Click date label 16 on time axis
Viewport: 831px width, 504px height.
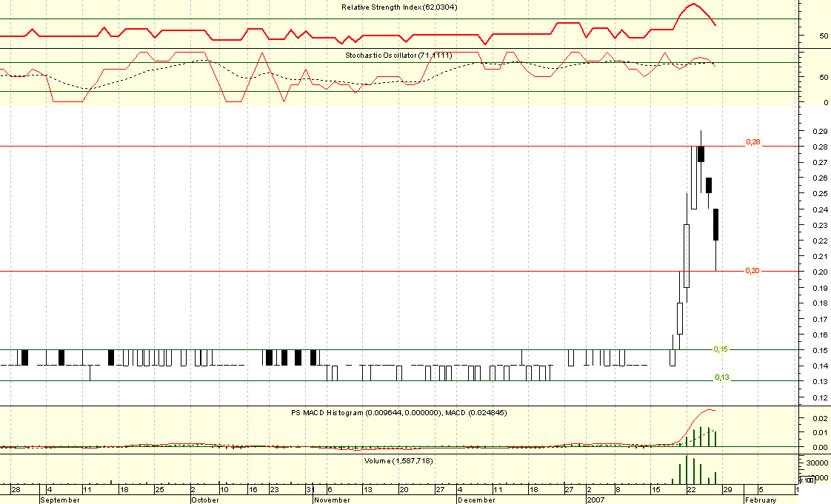(x=253, y=490)
